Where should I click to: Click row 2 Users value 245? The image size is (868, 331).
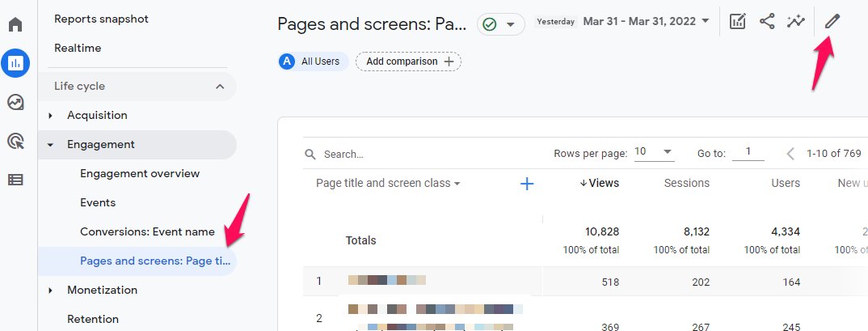(791, 327)
